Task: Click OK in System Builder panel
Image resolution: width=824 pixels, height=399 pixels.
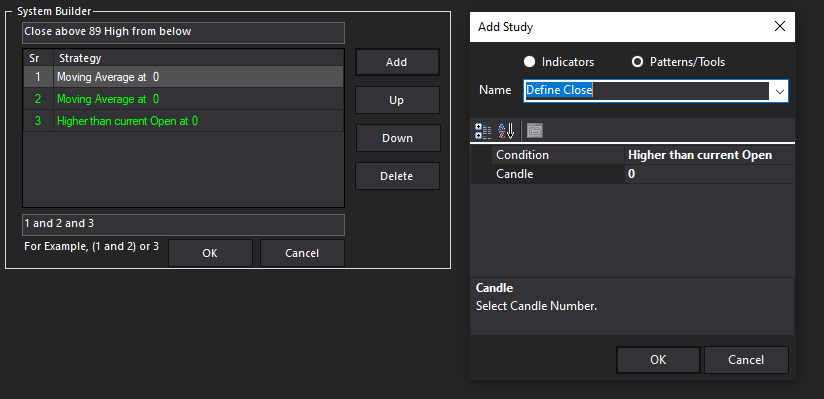Action: (210, 253)
